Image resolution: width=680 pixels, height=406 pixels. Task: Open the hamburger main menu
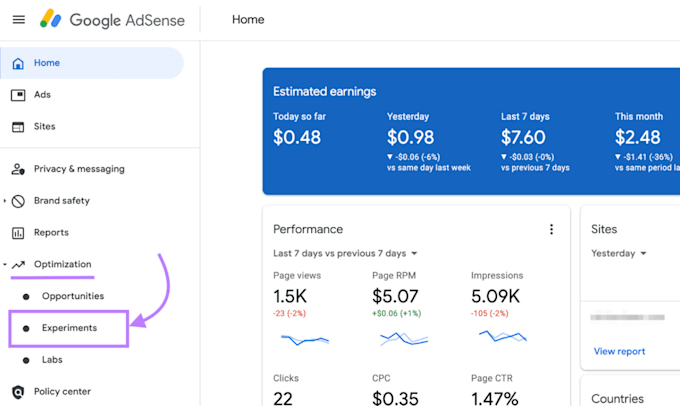coord(19,20)
